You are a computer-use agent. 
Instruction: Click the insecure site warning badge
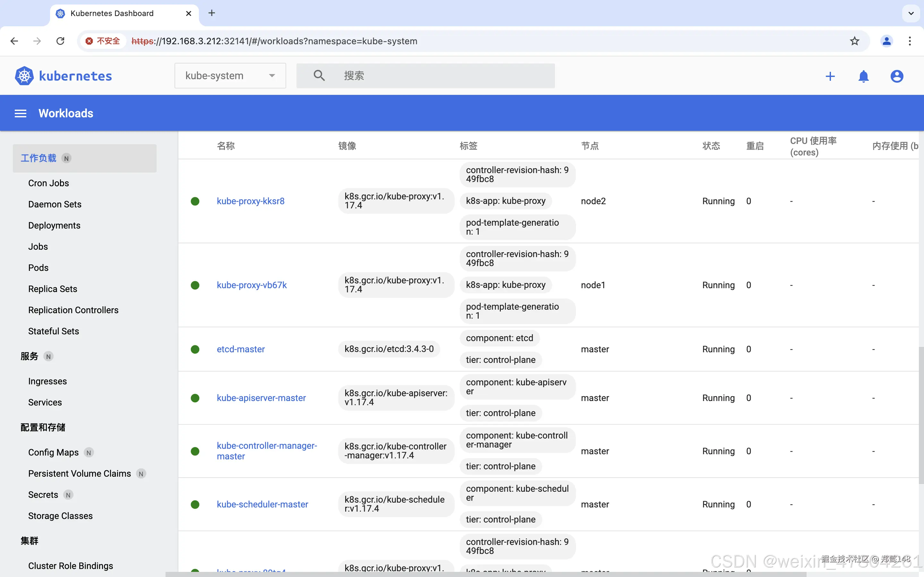point(103,41)
